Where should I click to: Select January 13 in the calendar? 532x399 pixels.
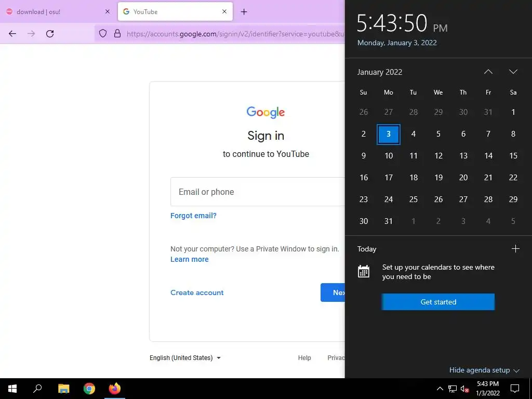pyautogui.click(x=463, y=156)
